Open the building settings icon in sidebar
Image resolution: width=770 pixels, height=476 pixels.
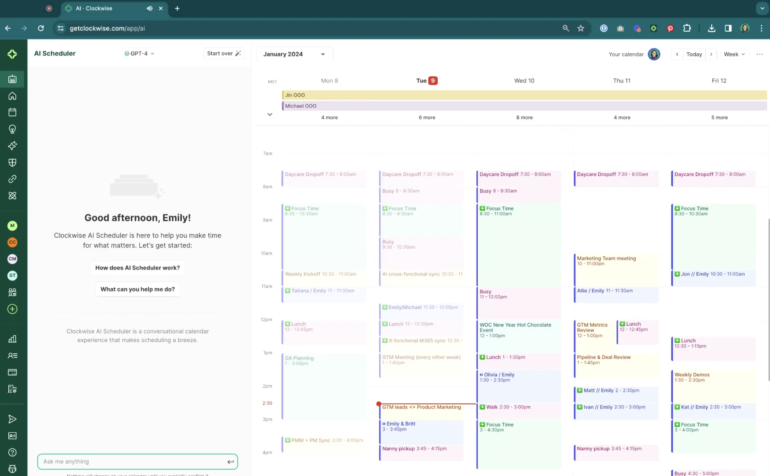tap(12, 389)
